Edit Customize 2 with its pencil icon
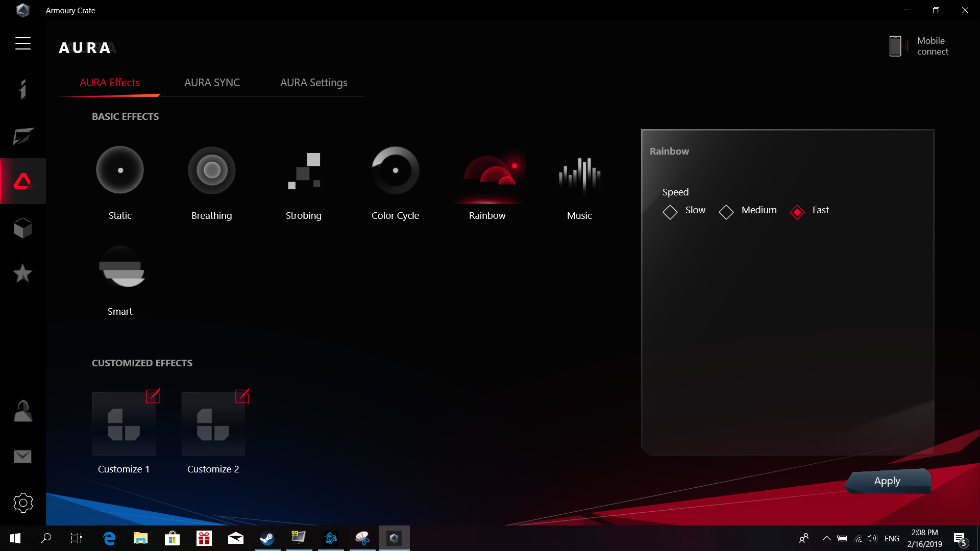This screenshot has height=551, width=980. pos(242,396)
